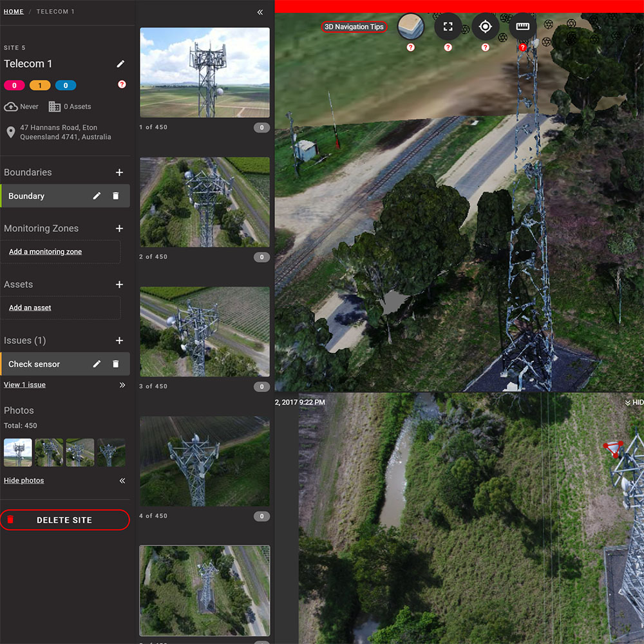644x644 pixels.
Task: Switch 3D map layer style
Action: (x=411, y=26)
